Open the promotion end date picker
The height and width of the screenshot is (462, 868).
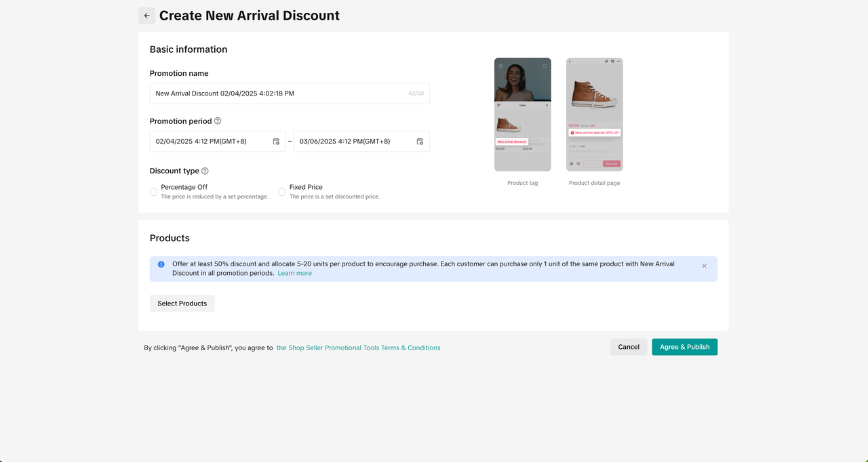353,141
